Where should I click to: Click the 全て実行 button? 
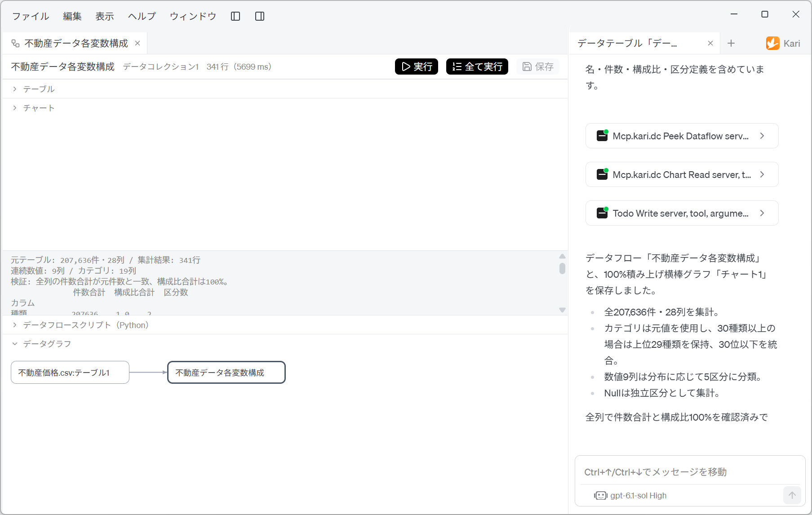click(x=477, y=67)
